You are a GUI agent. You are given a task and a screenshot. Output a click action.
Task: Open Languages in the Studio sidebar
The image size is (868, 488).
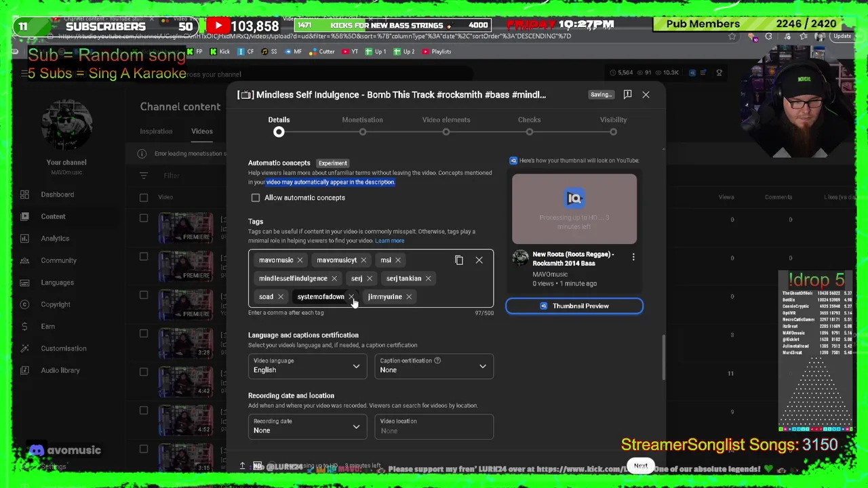pyautogui.click(x=57, y=283)
